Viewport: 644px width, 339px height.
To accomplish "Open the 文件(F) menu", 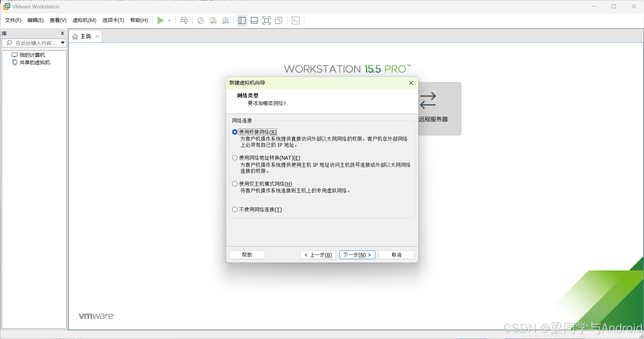I will coord(13,20).
